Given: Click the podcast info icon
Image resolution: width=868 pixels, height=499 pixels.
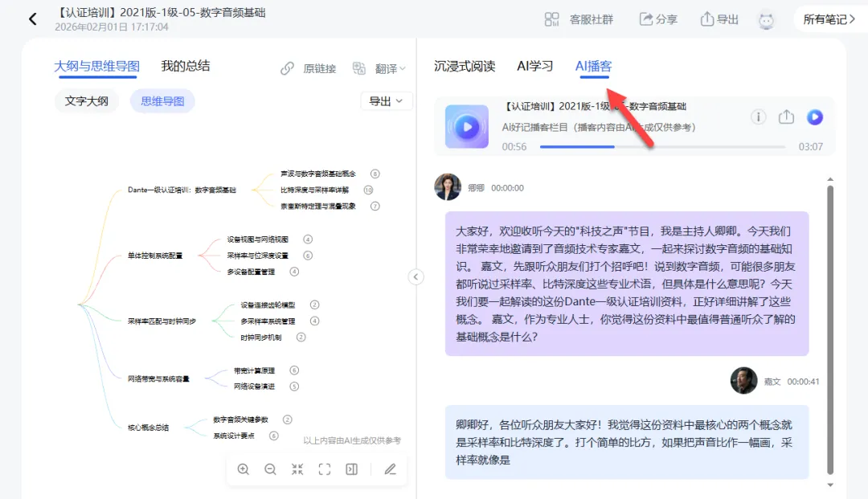Looking at the screenshot, I should 758,117.
